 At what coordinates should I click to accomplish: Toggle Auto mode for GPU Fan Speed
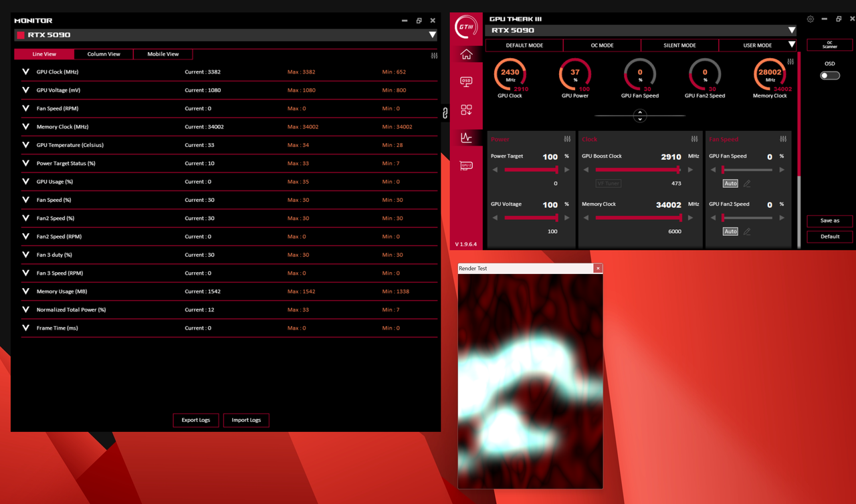click(730, 183)
